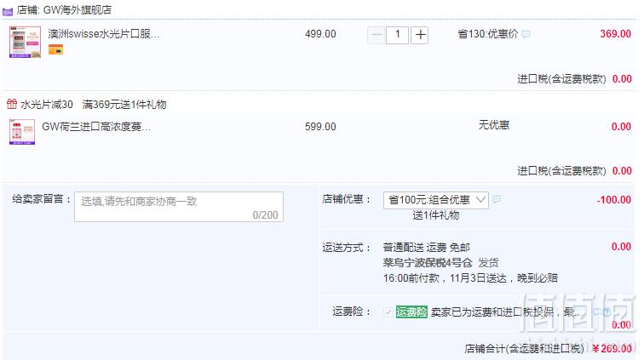Image resolution: width=644 pixels, height=360 pixels.
Task: Click the 给卖家留言 message input box
Action: pos(179,207)
